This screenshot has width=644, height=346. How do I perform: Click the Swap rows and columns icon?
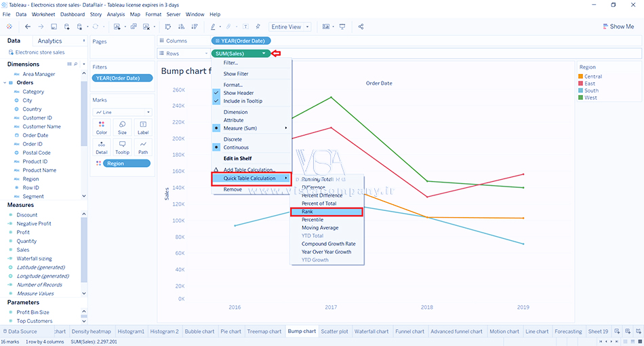168,26
